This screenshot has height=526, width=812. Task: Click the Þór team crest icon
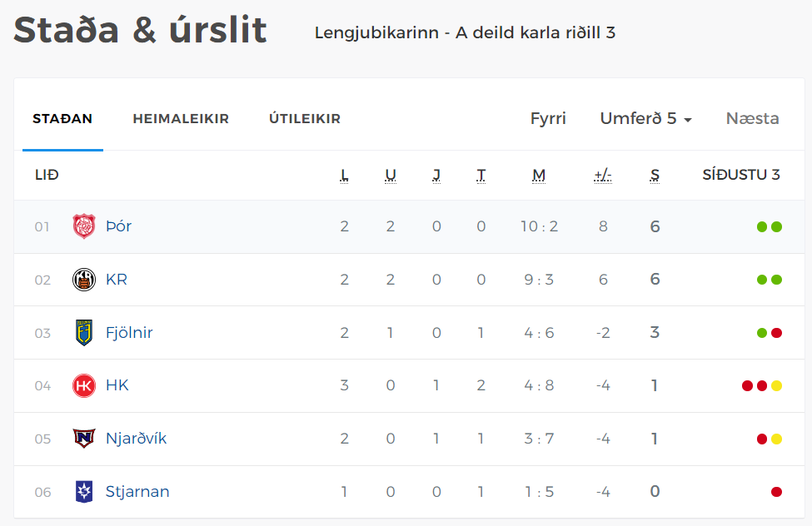tap(84, 226)
